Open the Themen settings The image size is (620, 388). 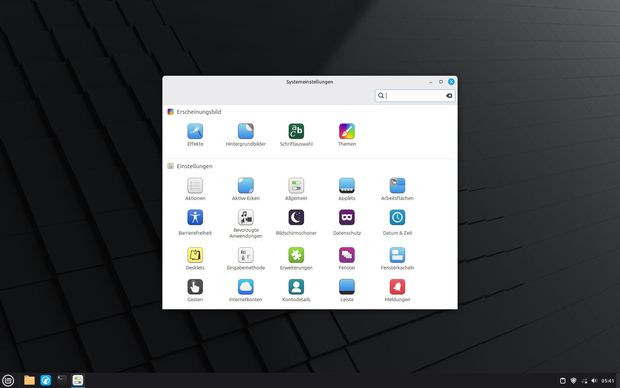click(x=347, y=135)
